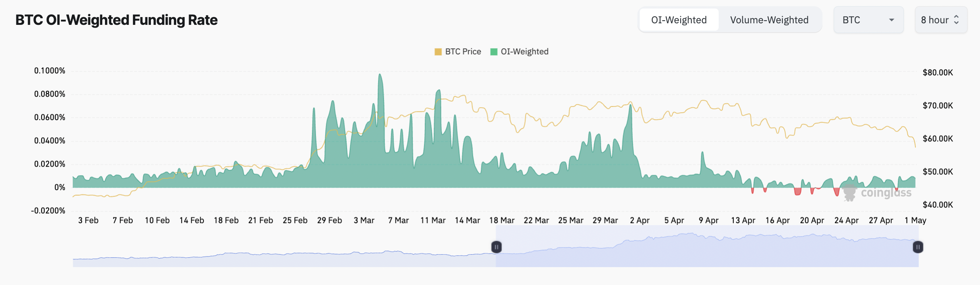The width and height of the screenshot is (980, 285).
Task: Grab the left range slider handle
Action: point(496,247)
